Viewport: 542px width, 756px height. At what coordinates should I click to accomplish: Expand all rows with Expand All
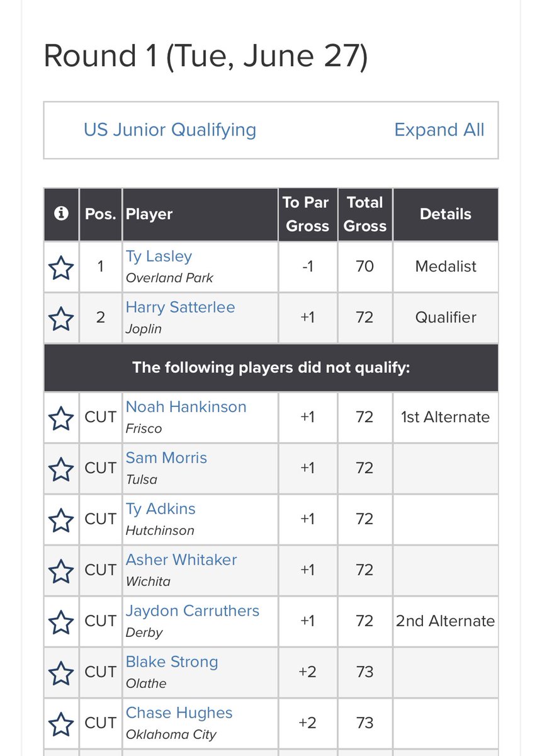point(439,130)
